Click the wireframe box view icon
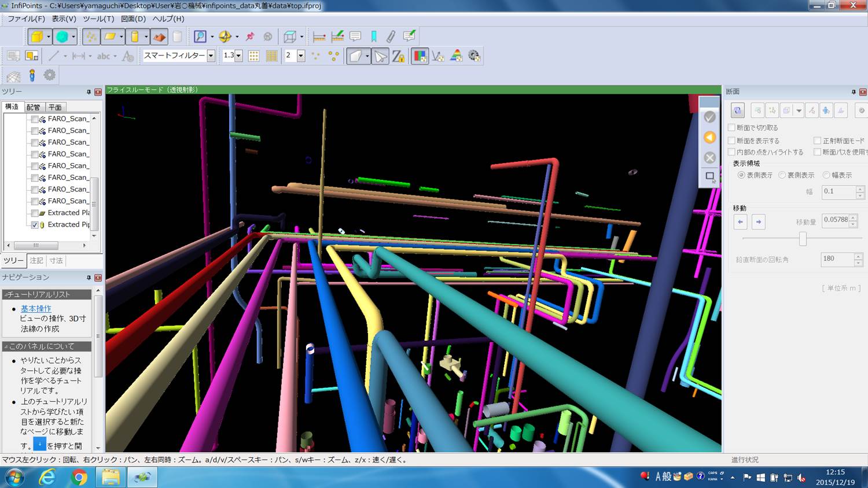Viewport: 868px width, 488px height. [x=289, y=37]
